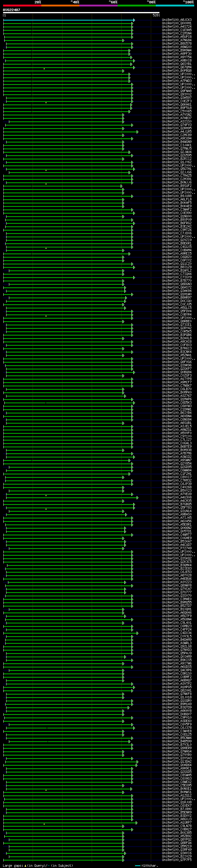Select the UniRef100_C0EZF3 label
This screenshot has height=868, width=197.
tap(177, 101)
